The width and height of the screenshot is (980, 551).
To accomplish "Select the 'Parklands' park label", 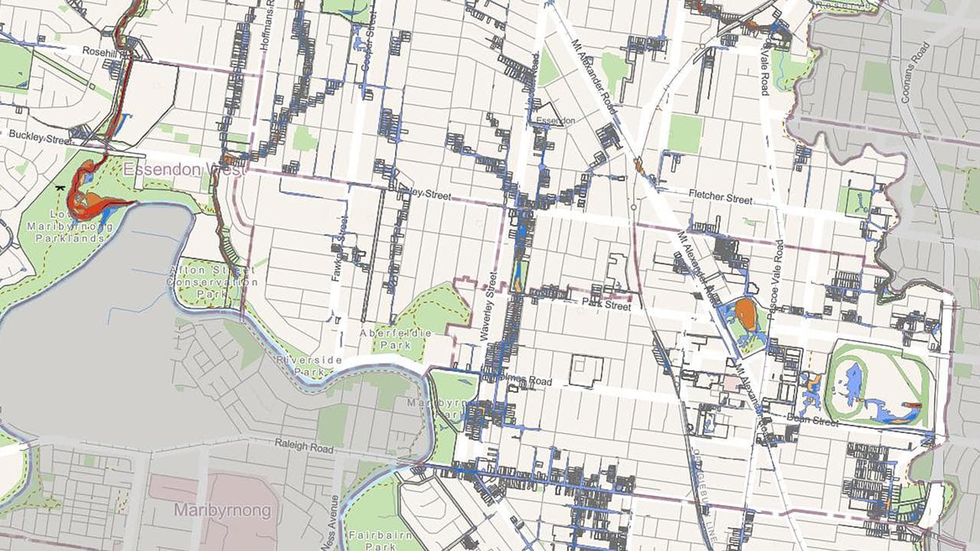I will 72,239.
